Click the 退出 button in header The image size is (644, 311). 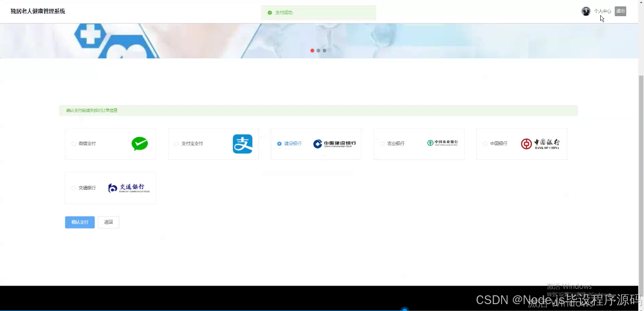coord(620,11)
